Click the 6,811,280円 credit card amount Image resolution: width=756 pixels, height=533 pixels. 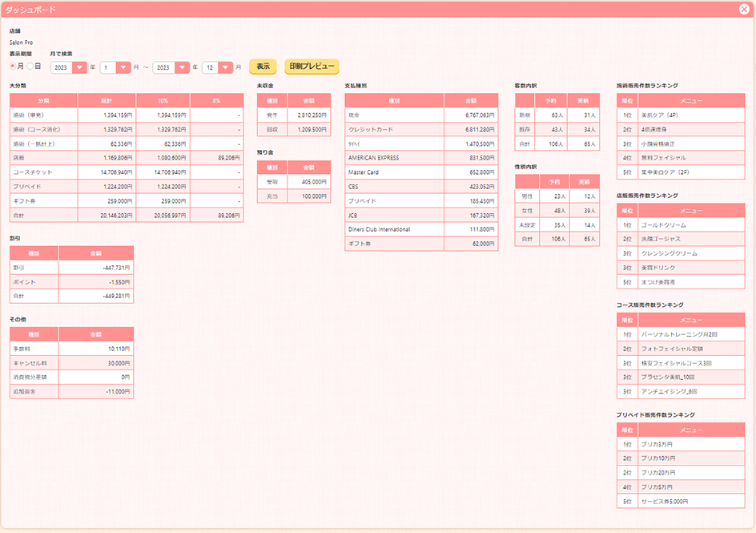pos(480,130)
